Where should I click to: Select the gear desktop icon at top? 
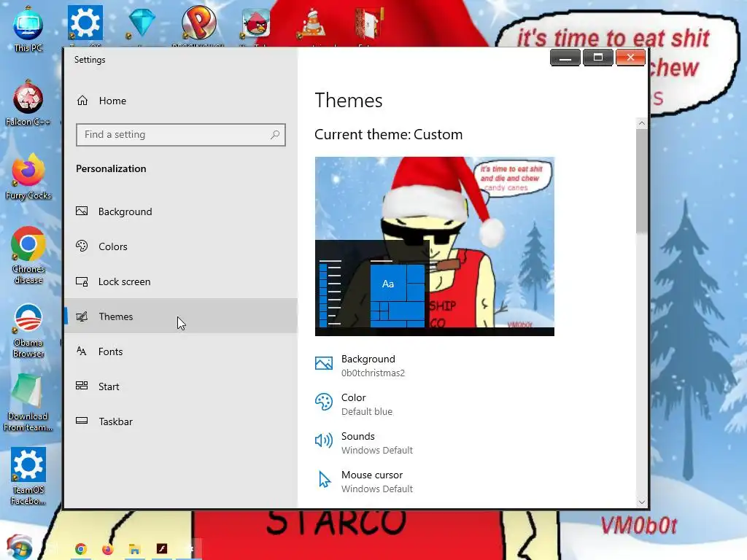(x=85, y=23)
